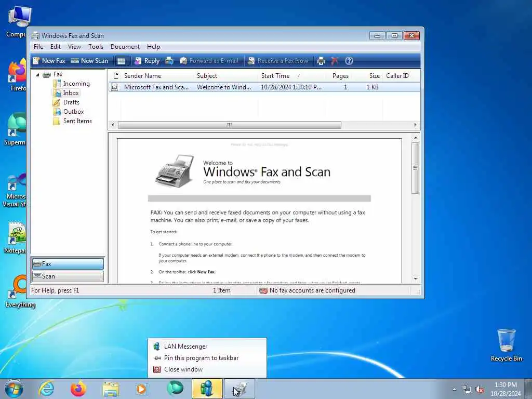
Task: Click the Sent Items folder icon
Action: click(x=57, y=121)
